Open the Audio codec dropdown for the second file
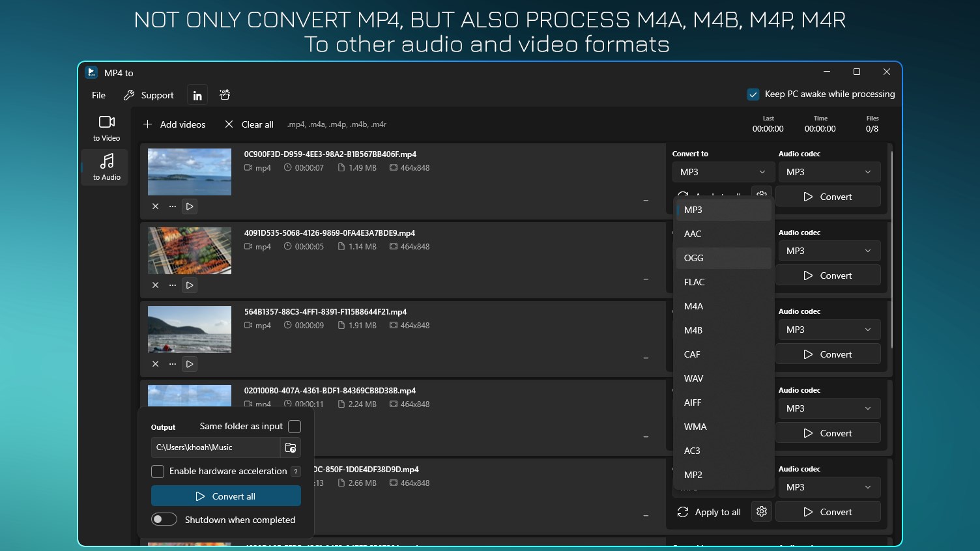The image size is (980, 551). coord(828,251)
